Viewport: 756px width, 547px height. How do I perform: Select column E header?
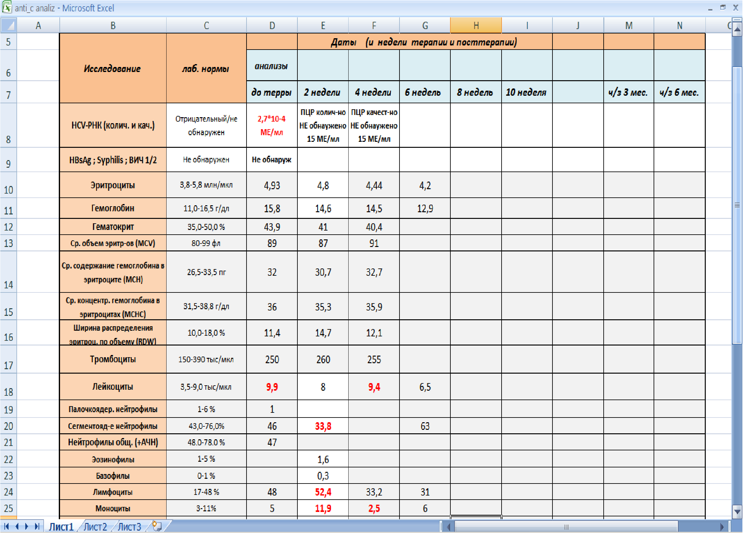point(323,26)
